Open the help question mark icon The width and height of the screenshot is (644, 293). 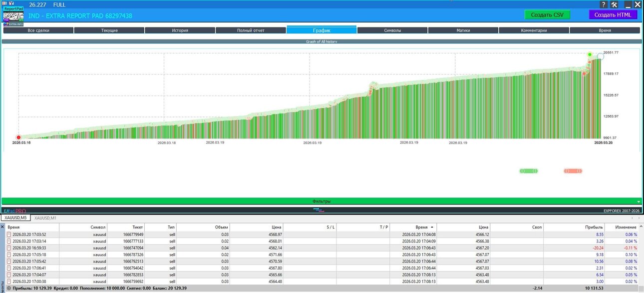click(x=603, y=4)
